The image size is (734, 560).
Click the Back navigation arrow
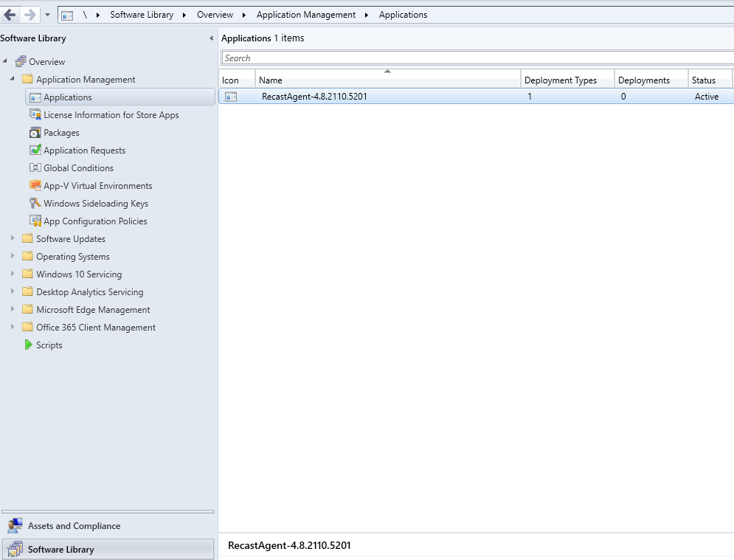[x=10, y=15]
